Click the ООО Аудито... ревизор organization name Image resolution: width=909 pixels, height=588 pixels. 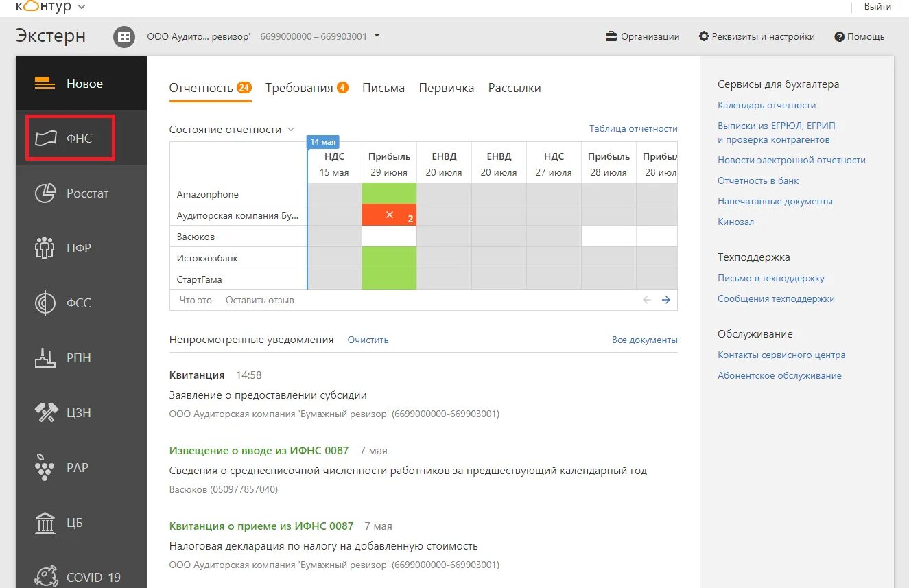click(199, 36)
